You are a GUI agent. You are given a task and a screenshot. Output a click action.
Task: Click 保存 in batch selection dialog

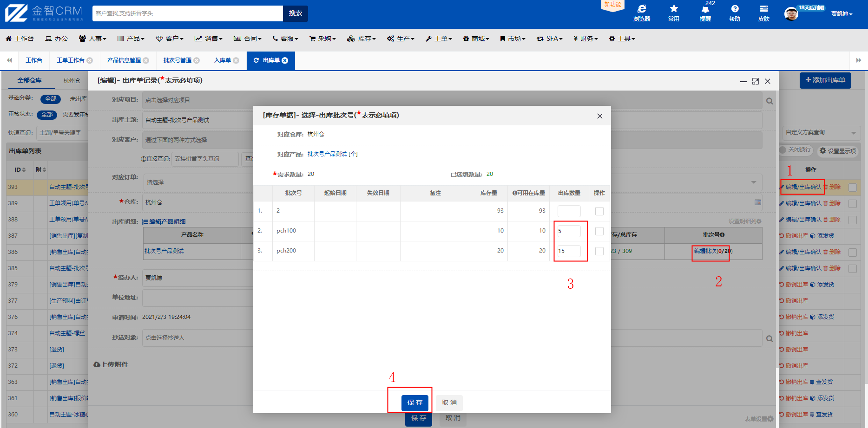pos(415,402)
